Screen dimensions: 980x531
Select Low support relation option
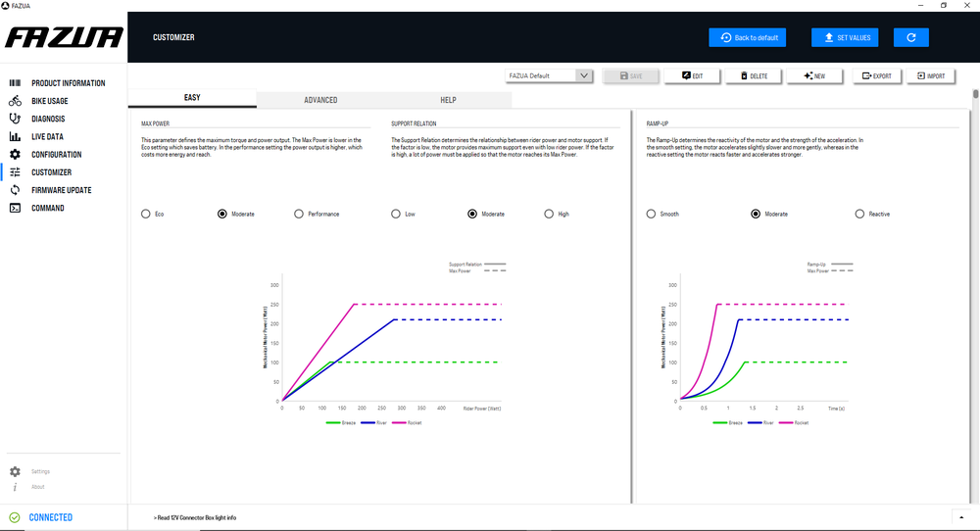pos(396,214)
